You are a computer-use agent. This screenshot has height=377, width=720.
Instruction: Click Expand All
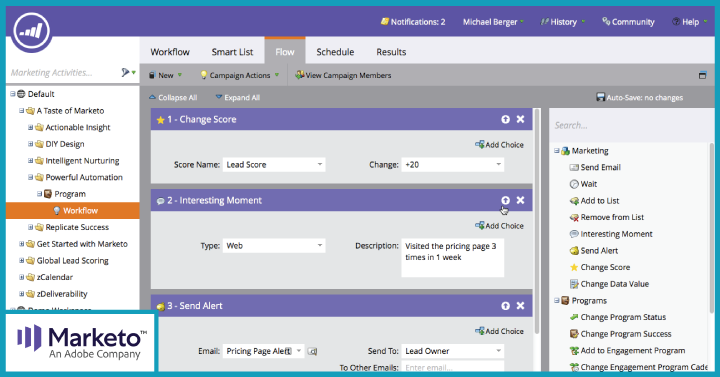tap(237, 97)
